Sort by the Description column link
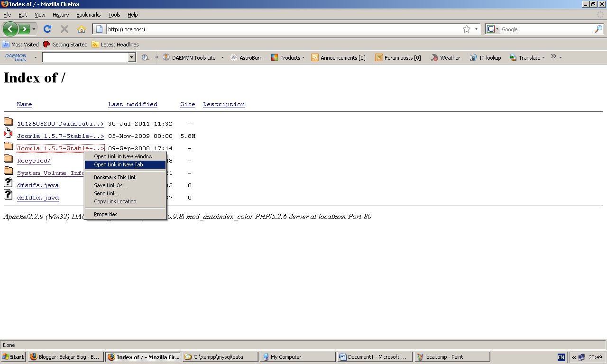The image size is (607, 364). 224,104
